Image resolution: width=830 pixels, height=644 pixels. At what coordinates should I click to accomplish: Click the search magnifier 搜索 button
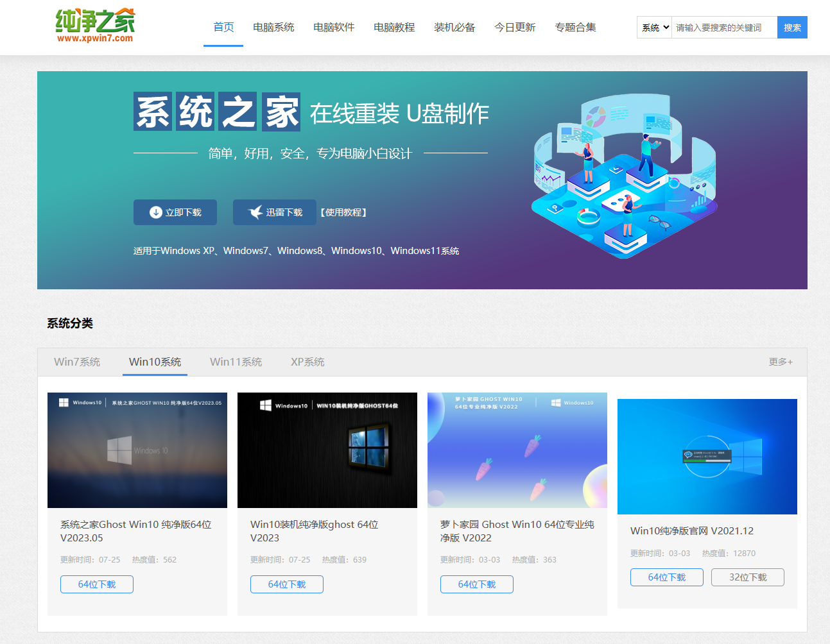(792, 27)
